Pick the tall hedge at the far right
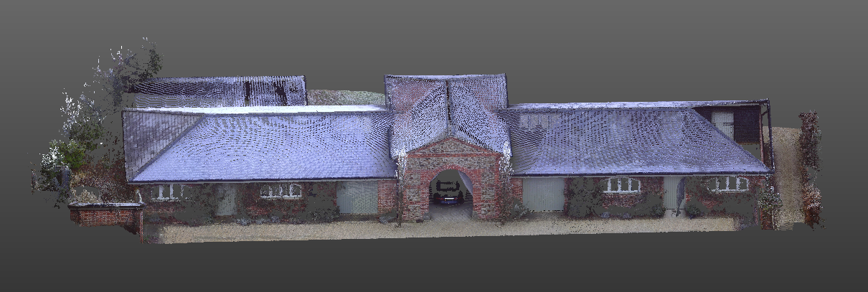 click(x=811, y=169)
